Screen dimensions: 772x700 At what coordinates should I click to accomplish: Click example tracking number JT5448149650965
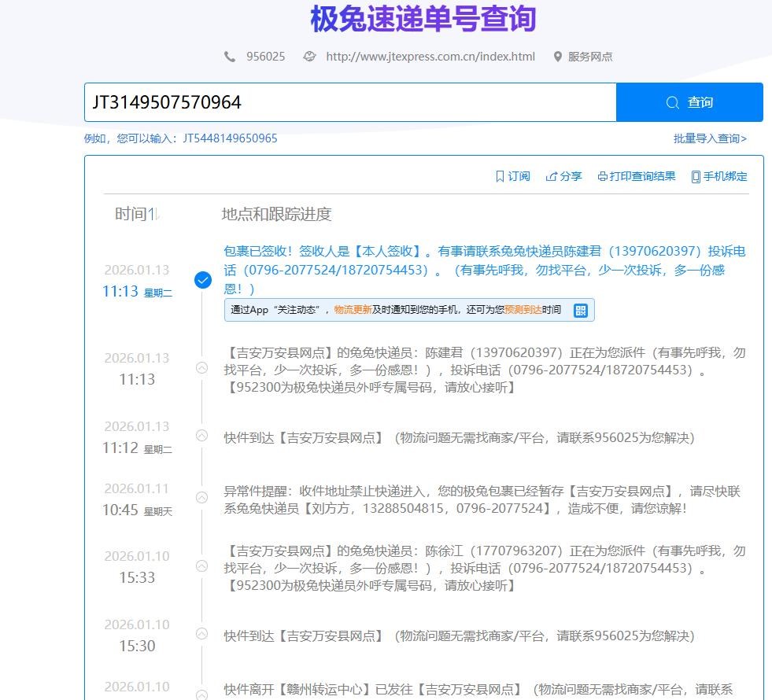click(x=230, y=138)
